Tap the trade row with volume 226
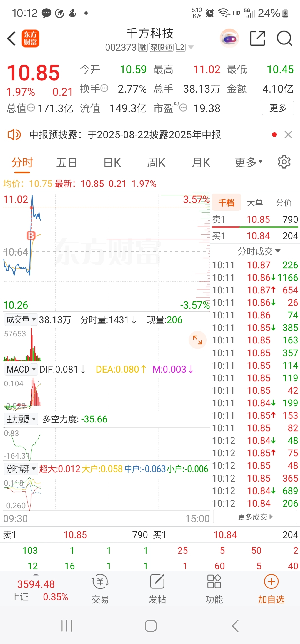This screenshot has width=300, height=644. (255, 265)
